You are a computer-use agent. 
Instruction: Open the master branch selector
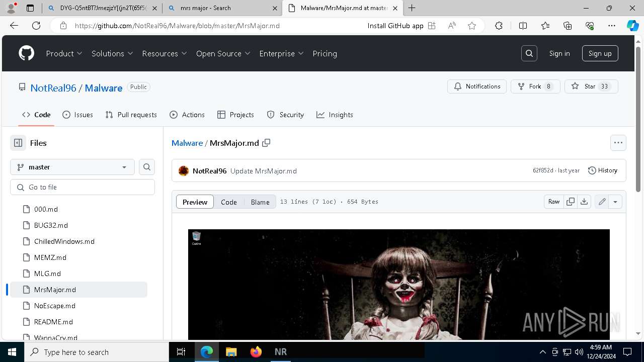point(72,167)
